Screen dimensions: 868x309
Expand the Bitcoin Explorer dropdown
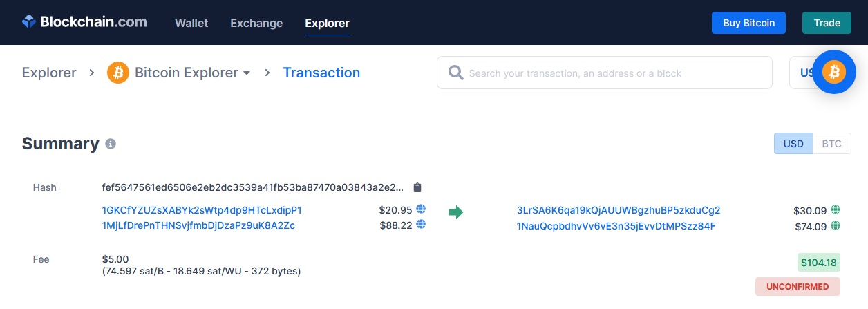(x=247, y=73)
